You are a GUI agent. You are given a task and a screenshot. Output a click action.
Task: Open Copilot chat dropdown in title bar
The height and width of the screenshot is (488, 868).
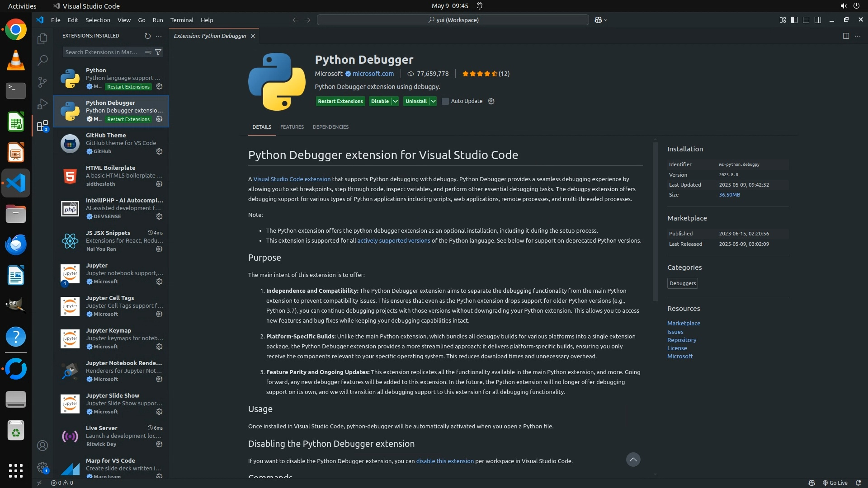pos(605,20)
